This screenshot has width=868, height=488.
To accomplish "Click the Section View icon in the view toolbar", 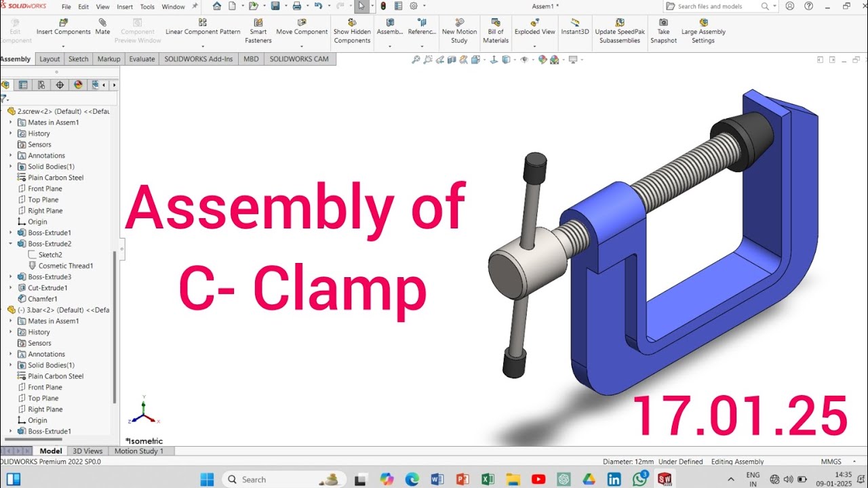I will click(x=452, y=60).
